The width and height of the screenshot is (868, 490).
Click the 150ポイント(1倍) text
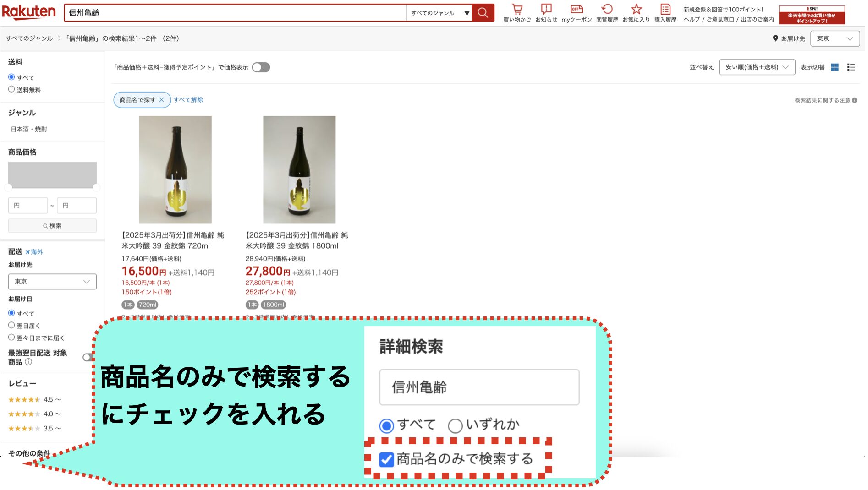click(147, 292)
